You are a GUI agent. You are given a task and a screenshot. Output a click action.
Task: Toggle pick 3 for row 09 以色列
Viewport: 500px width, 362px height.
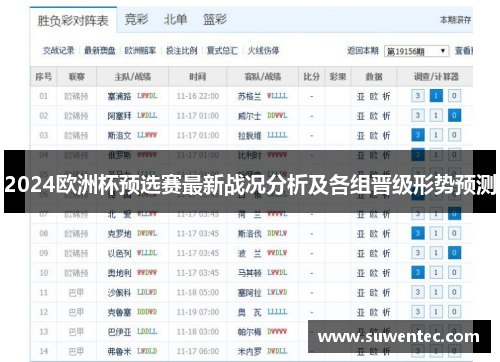point(418,253)
